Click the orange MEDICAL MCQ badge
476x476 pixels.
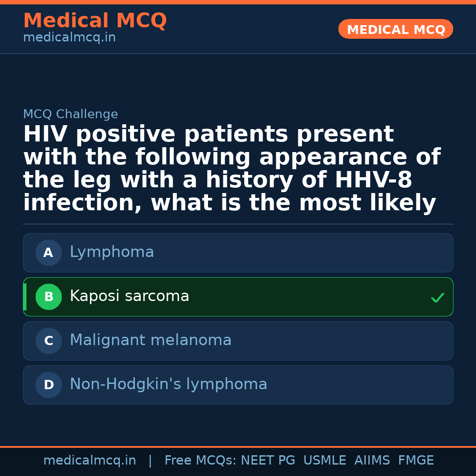pyautogui.click(x=396, y=30)
